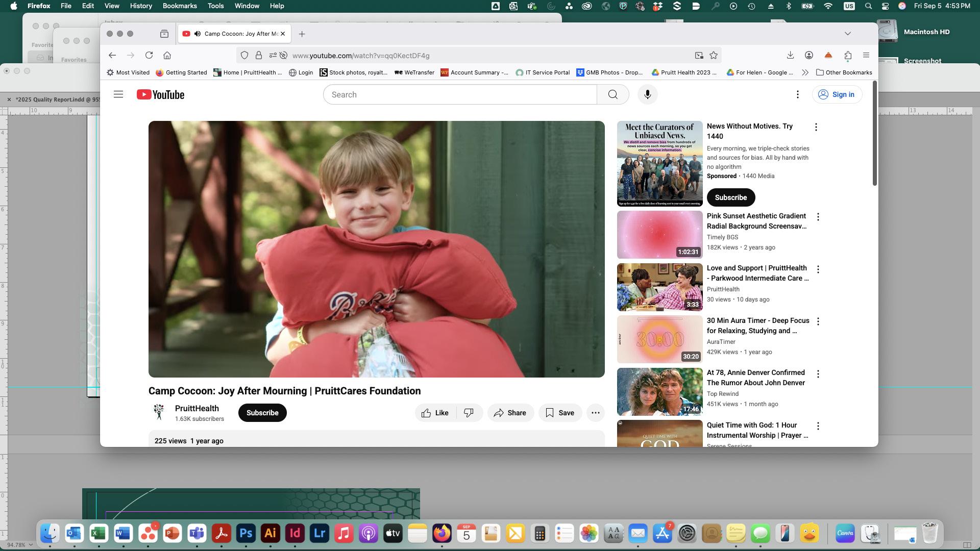Open the Bookmarks menu in menu bar
Screen dimensions: 980x551
(x=179, y=6)
